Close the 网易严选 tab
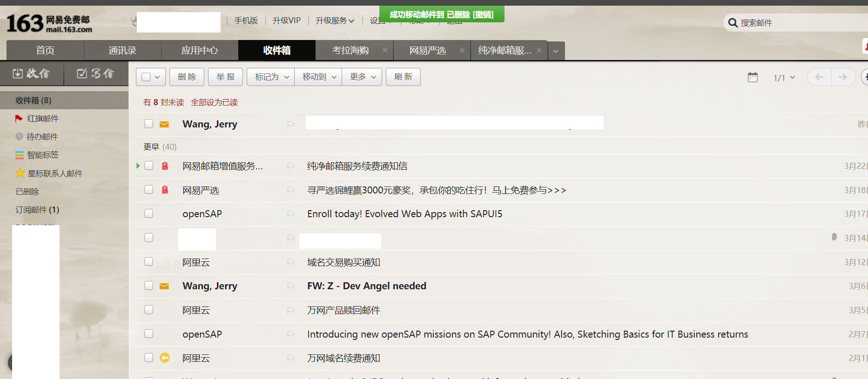 pos(462,50)
